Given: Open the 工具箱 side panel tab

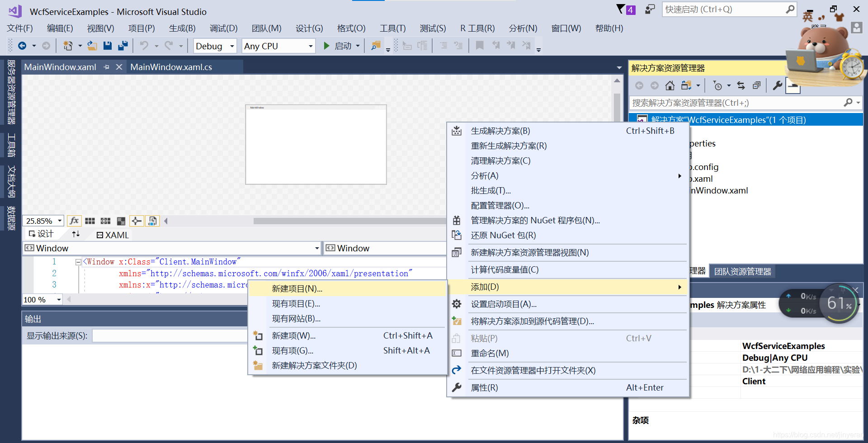Looking at the screenshot, I should click(x=11, y=145).
